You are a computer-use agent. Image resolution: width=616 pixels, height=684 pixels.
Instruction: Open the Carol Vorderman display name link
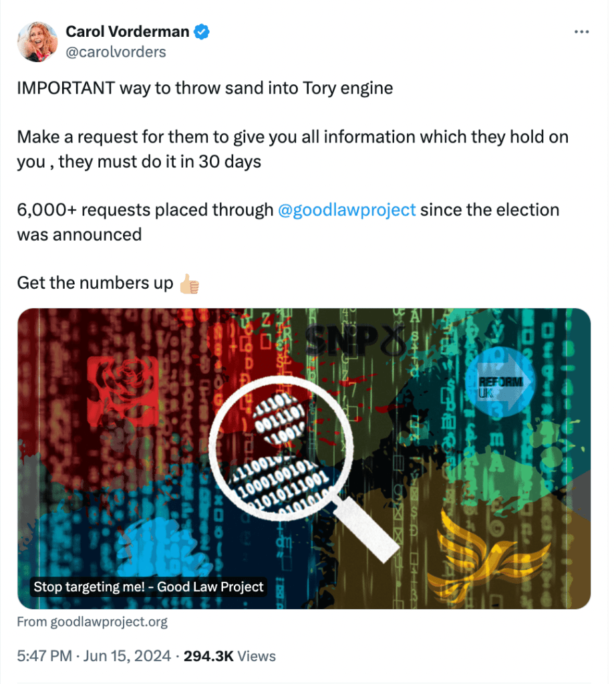pos(128,31)
